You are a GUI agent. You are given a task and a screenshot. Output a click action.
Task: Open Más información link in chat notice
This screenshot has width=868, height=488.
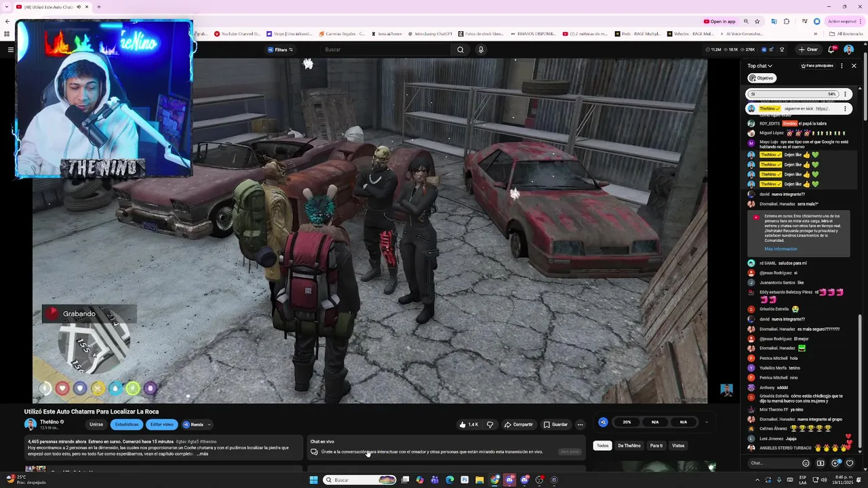(x=781, y=249)
